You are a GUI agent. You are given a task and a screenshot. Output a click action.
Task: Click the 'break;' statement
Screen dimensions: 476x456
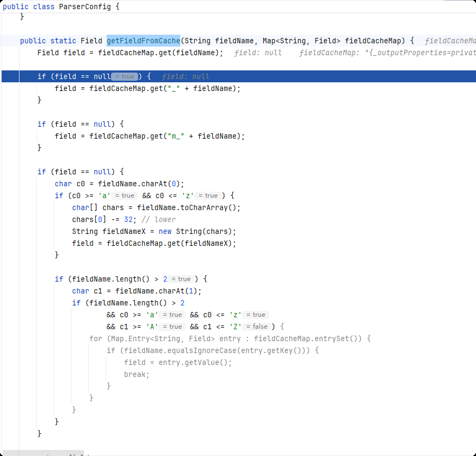(x=136, y=374)
